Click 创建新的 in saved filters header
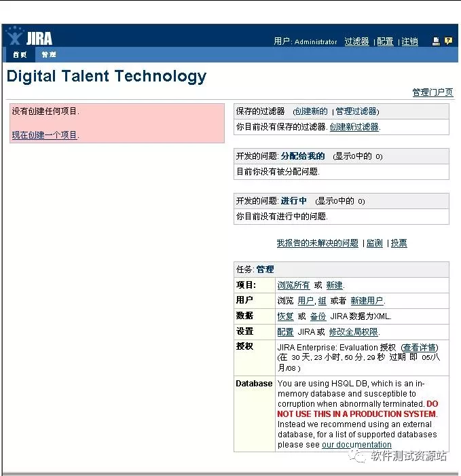 312,111
